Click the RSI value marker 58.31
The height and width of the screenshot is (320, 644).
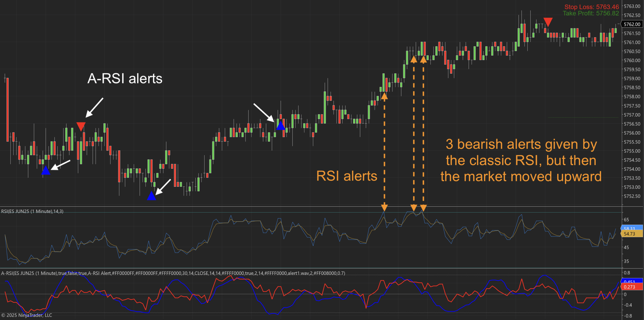tap(632, 228)
